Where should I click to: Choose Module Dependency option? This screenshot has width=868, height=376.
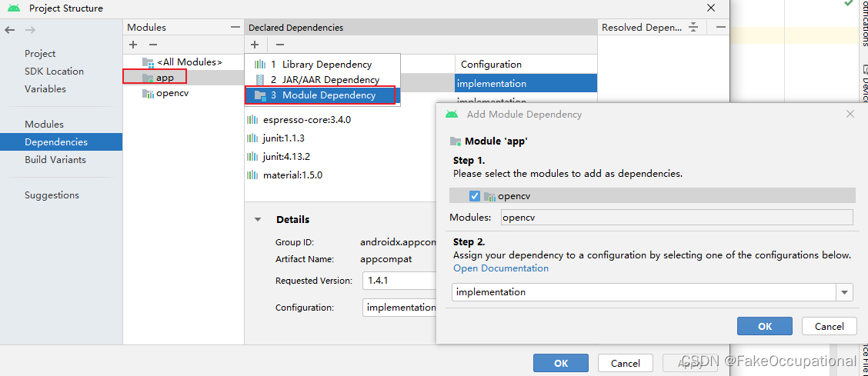pos(322,95)
